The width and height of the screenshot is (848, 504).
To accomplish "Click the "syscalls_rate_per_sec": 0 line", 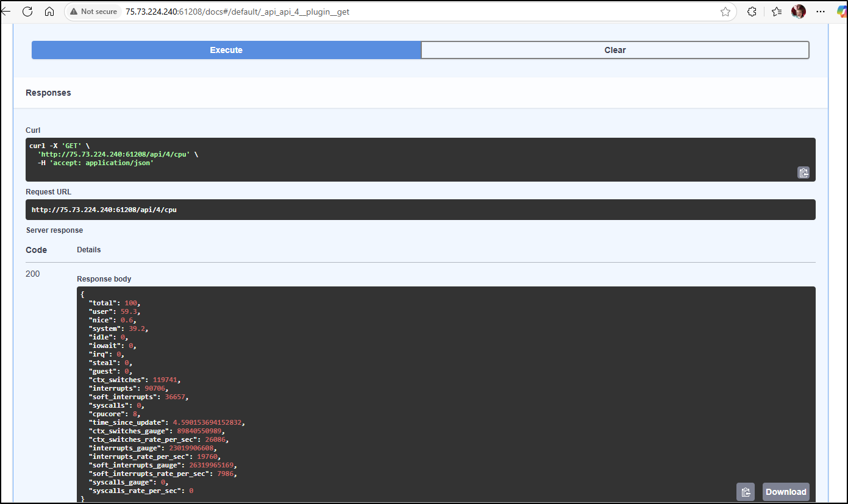I will (x=141, y=491).
